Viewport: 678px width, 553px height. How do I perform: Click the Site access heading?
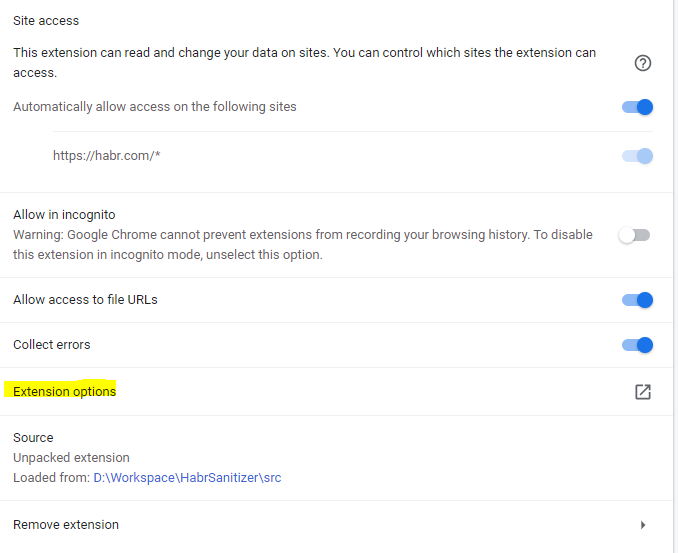(x=46, y=21)
